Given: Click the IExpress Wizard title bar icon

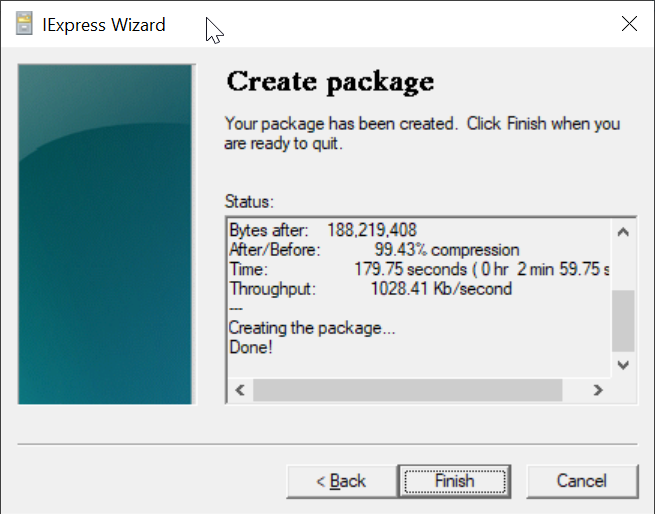Looking at the screenshot, I should (x=25, y=25).
